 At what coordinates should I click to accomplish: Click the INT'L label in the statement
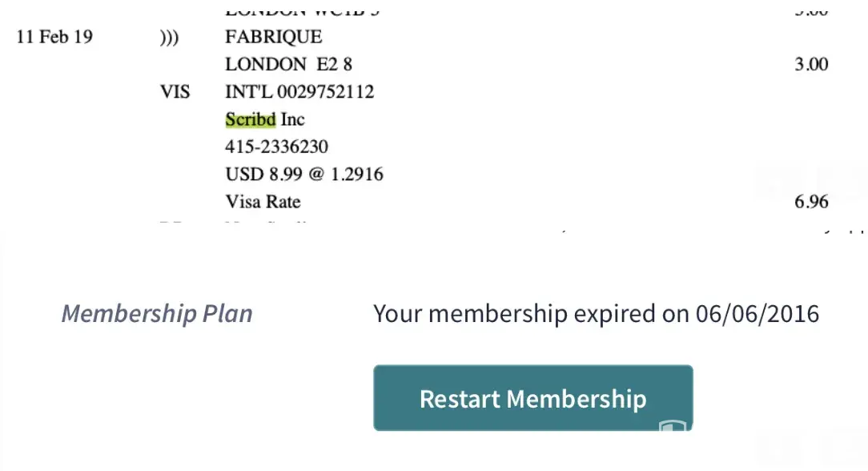249,92
